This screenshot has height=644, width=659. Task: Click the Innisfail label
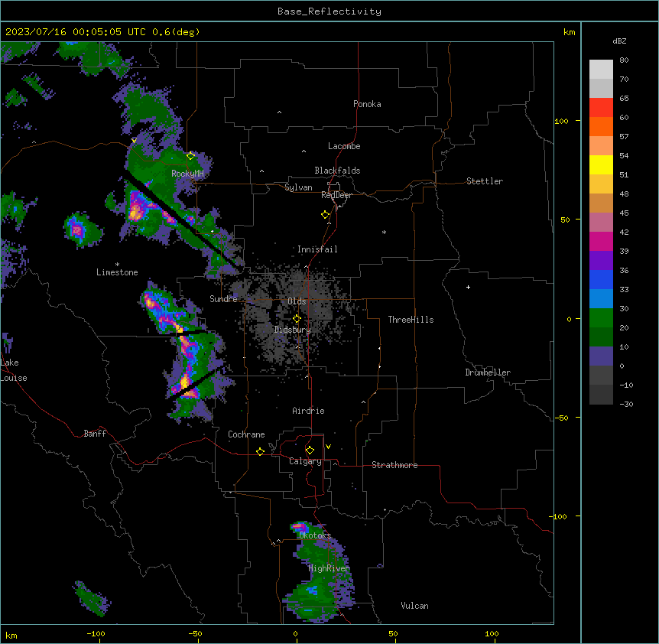317,249
